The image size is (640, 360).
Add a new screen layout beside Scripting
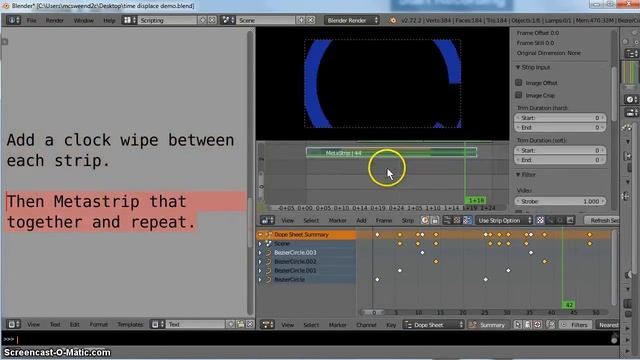pyautogui.click(x=203, y=20)
